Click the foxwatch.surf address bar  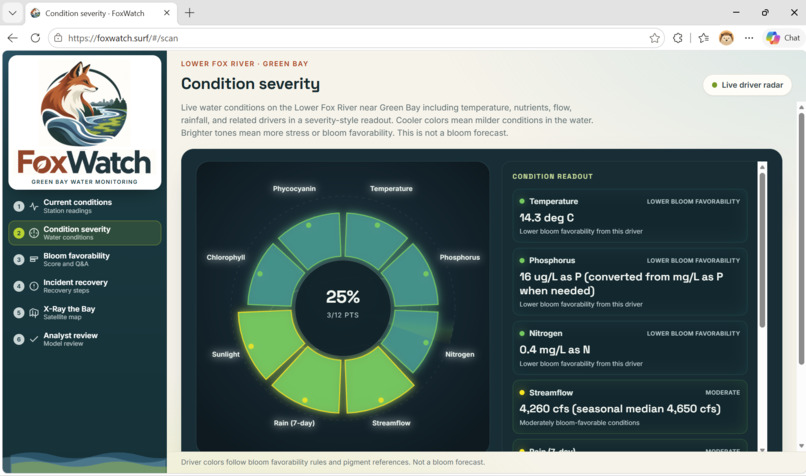click(x=356, y=38)
